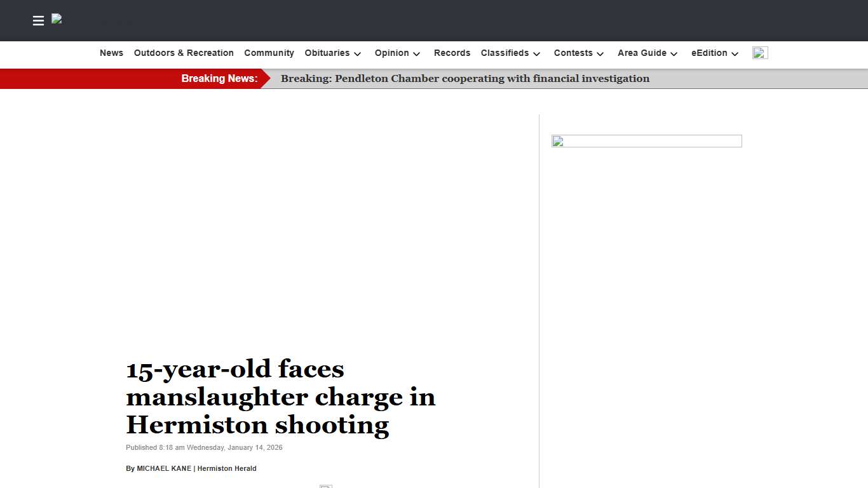The height and width of the screenshot is (488, 868).
Task: Open the News section
Action: (x=111, y=53)
